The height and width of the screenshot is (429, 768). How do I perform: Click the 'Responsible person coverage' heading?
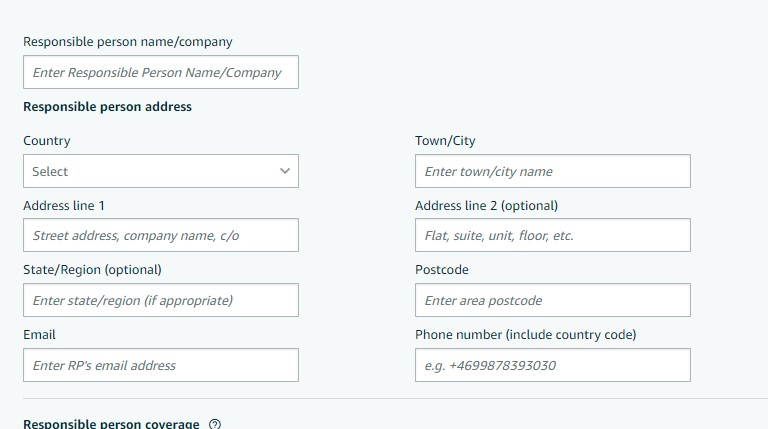[x=111, y=424]
